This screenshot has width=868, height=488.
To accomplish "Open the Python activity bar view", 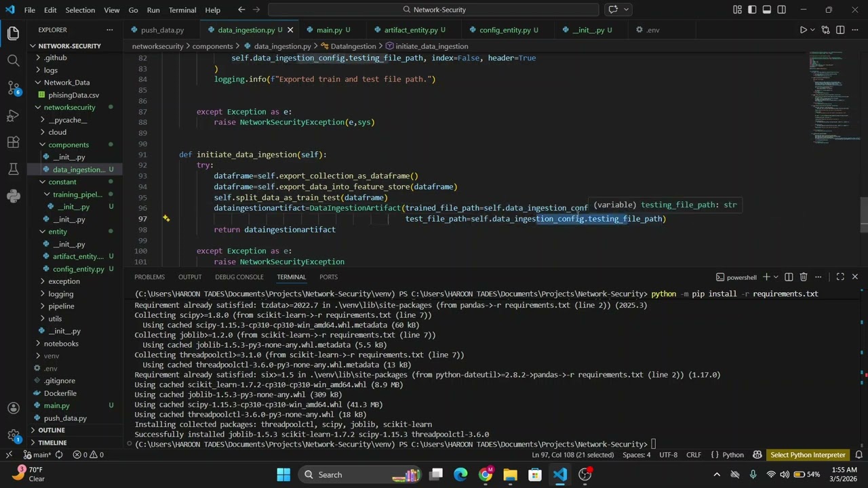I will (13, 196).
